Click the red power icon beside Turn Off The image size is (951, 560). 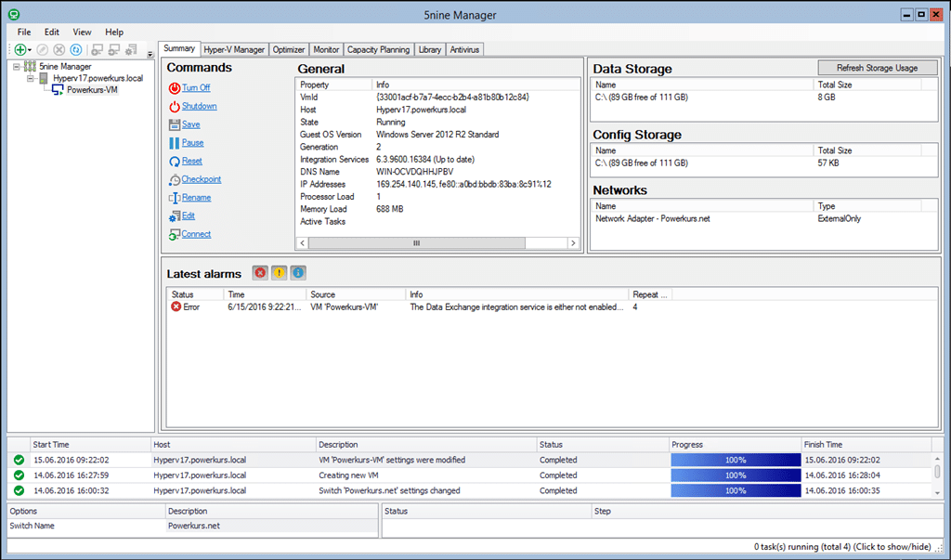(x=174, y=88)
